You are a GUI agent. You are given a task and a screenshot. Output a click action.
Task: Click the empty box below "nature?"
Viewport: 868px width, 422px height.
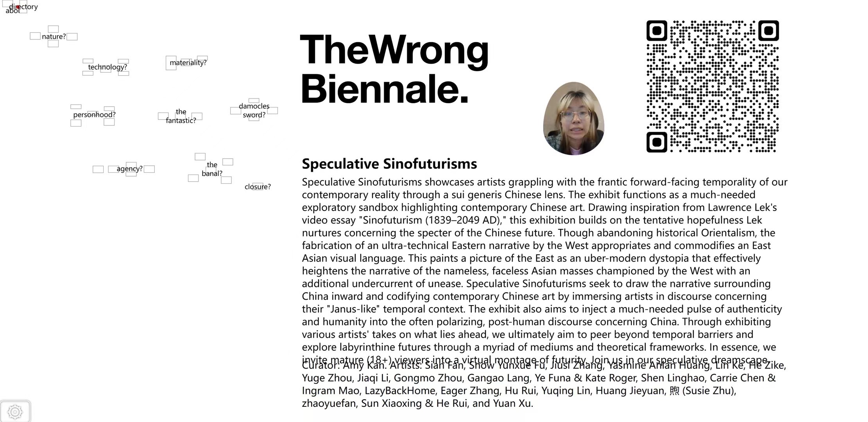[53, 44]
